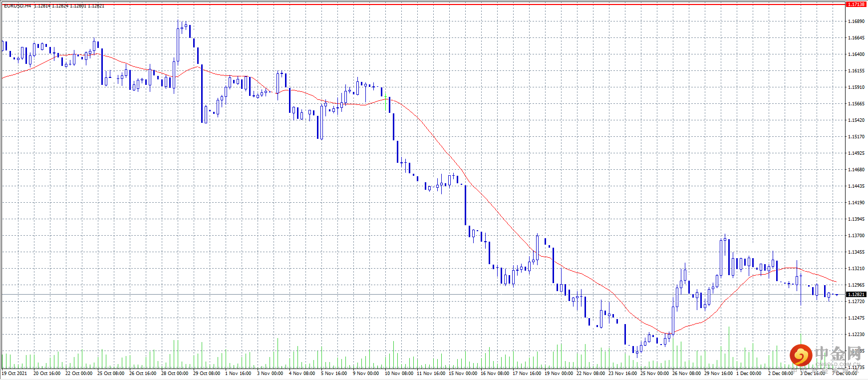The width and height of the screenshot is (868, 380).
Task: Select the 10 Nov 08:00 time label
Action: 399,374
